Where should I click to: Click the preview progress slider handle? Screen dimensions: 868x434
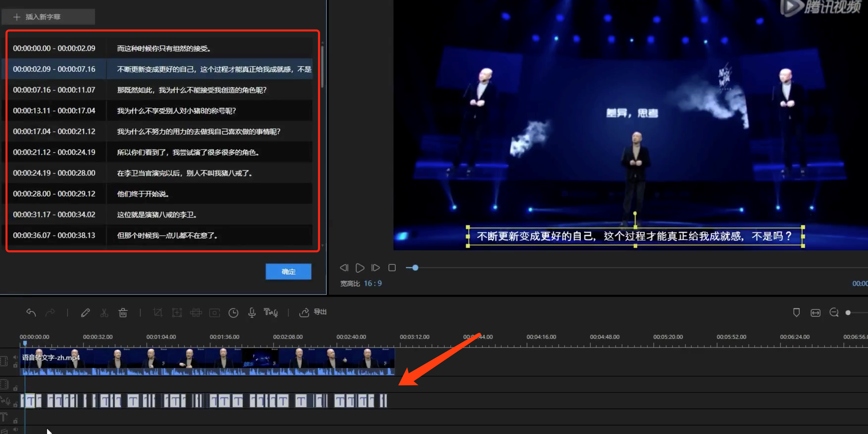click(x=415, y=268)
